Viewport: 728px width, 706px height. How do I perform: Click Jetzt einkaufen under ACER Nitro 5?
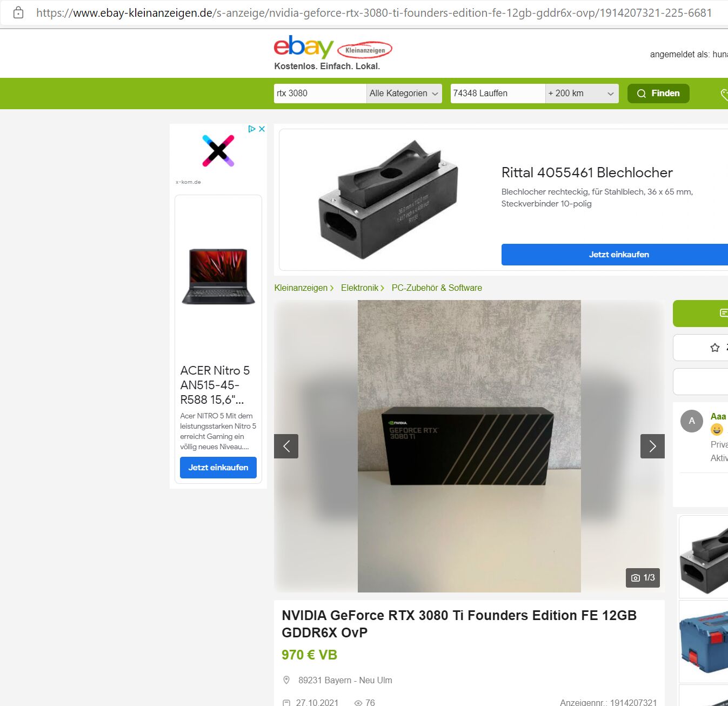[218, 468]
